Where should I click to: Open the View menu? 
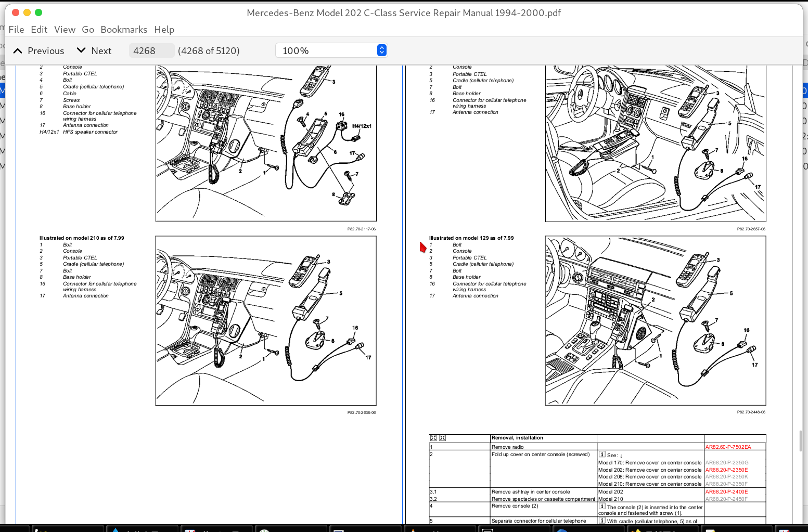tap(65, 30)
